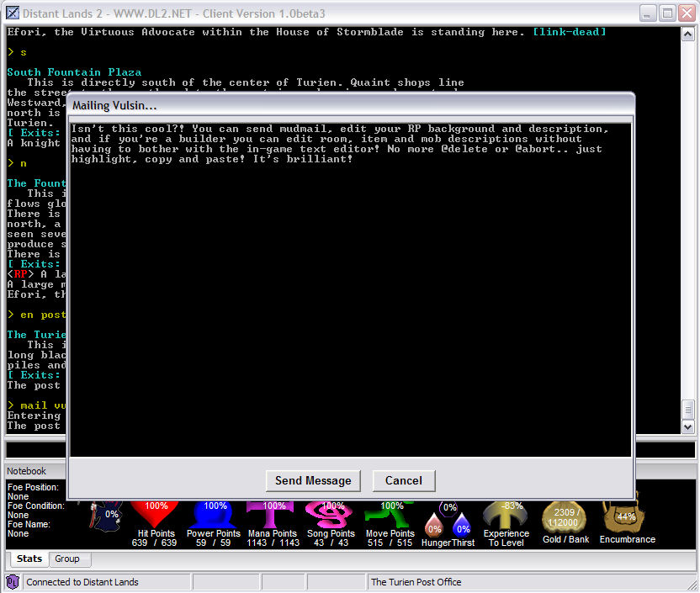700x593 pixels.
Task: Click the grim reaper foe icon
Action: [108, 515]
